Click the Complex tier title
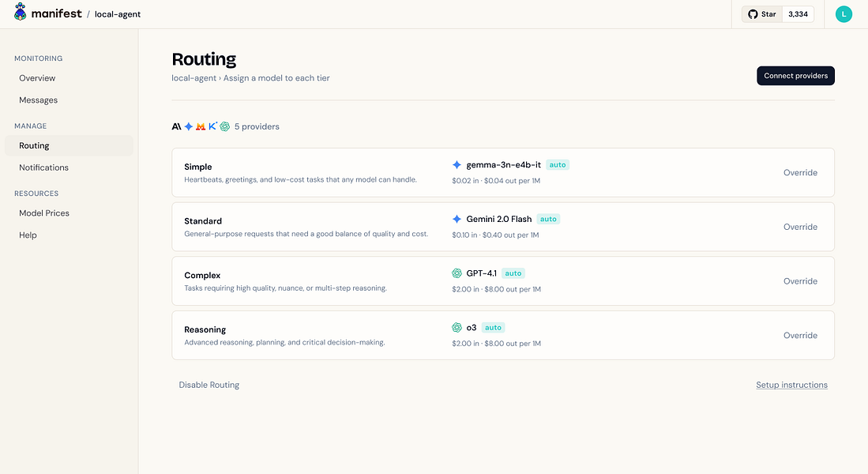The height and width of the screenshot is (474, 868). point(203,275)
